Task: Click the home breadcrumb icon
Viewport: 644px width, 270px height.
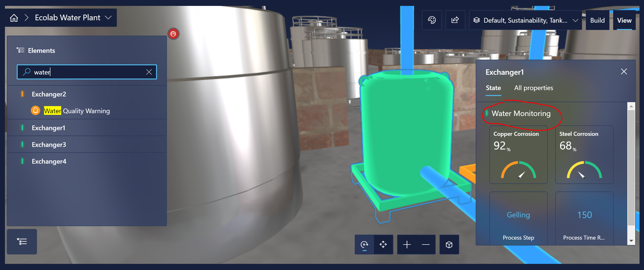Action: coord(14,17)
